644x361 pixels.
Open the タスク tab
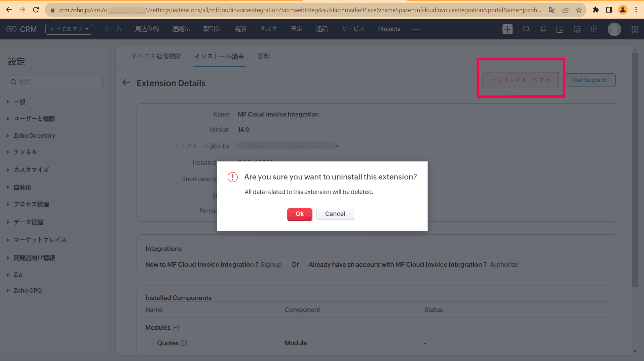coord(268,29)
